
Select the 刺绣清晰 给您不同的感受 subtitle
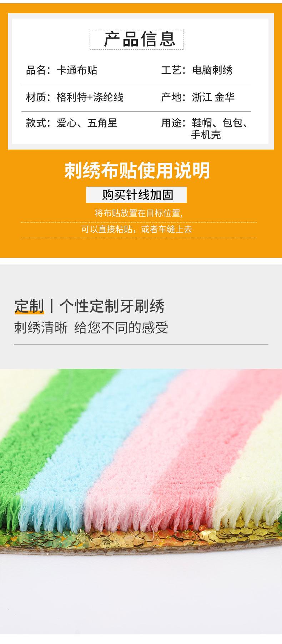click(x=91, y=327)
